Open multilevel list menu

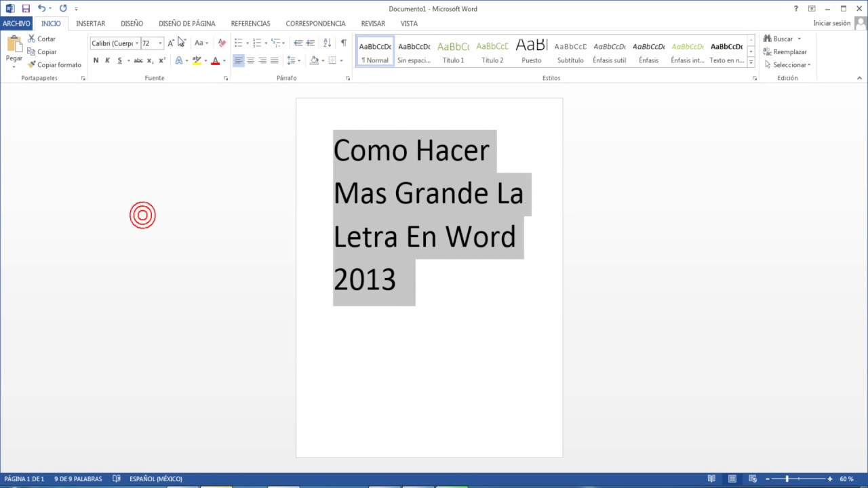[276, 43]
